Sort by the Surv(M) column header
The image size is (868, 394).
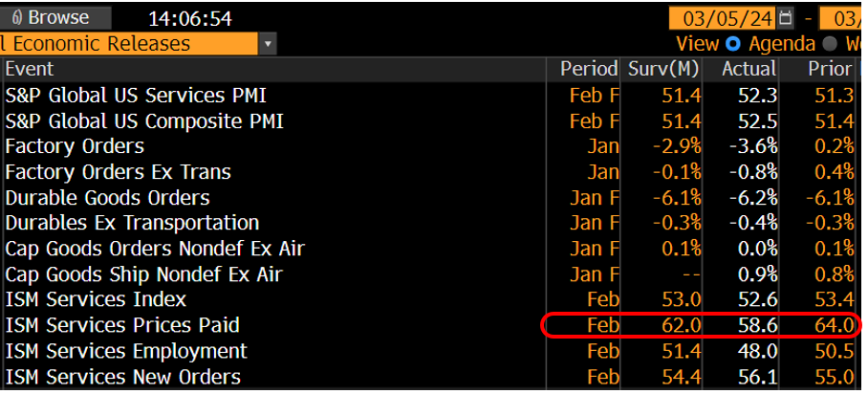(x=663, y=69)
